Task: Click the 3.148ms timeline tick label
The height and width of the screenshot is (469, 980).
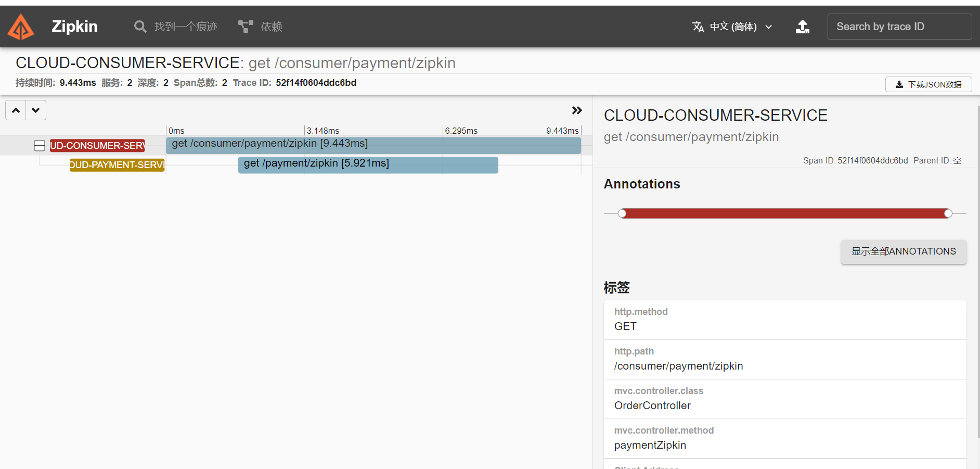Action: coord(323,131)
